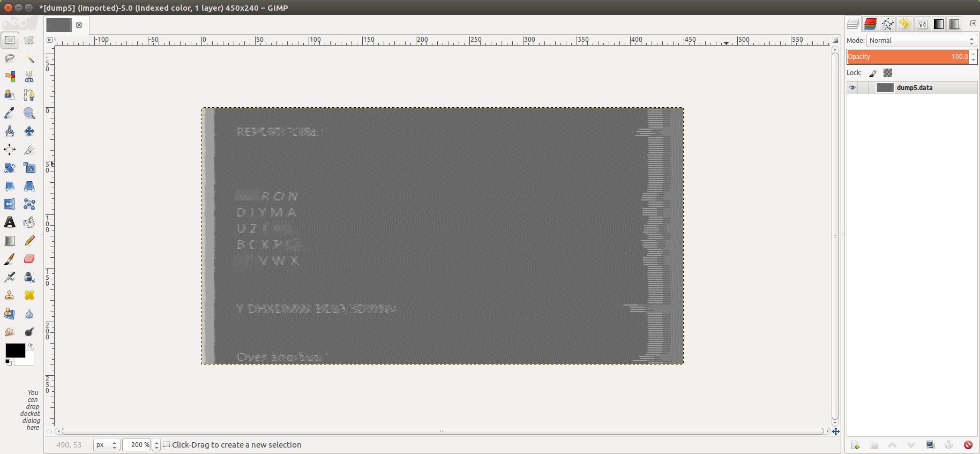Image resolution: width=980 pixels, height=454 pixels.
Task: Select the Fuzzy Select magic wand tool
Action: [29, 58]
